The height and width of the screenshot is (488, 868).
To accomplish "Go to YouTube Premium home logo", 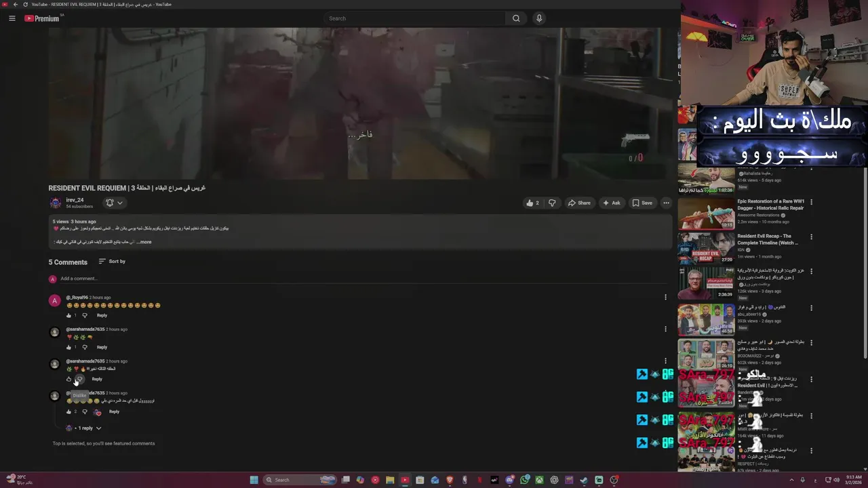I will pos(43,18).
